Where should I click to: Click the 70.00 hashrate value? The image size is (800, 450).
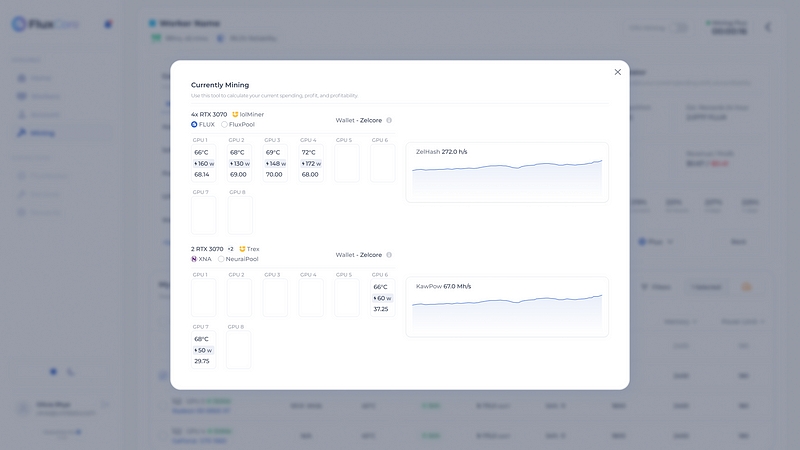[274, 174]
